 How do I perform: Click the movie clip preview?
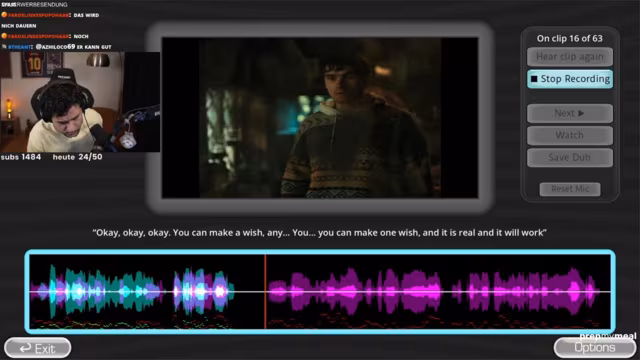point(320,118)
